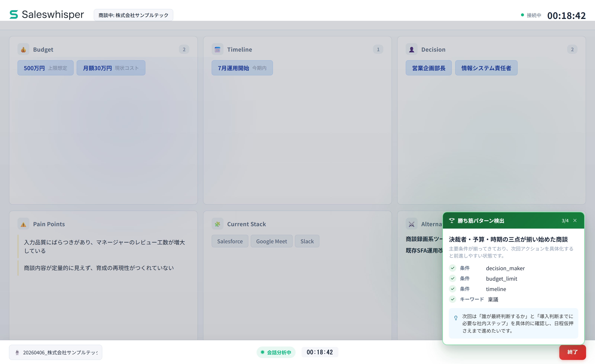595x364 pixels.
Task: Click the Decision person icon
Action: click(411, 49)
